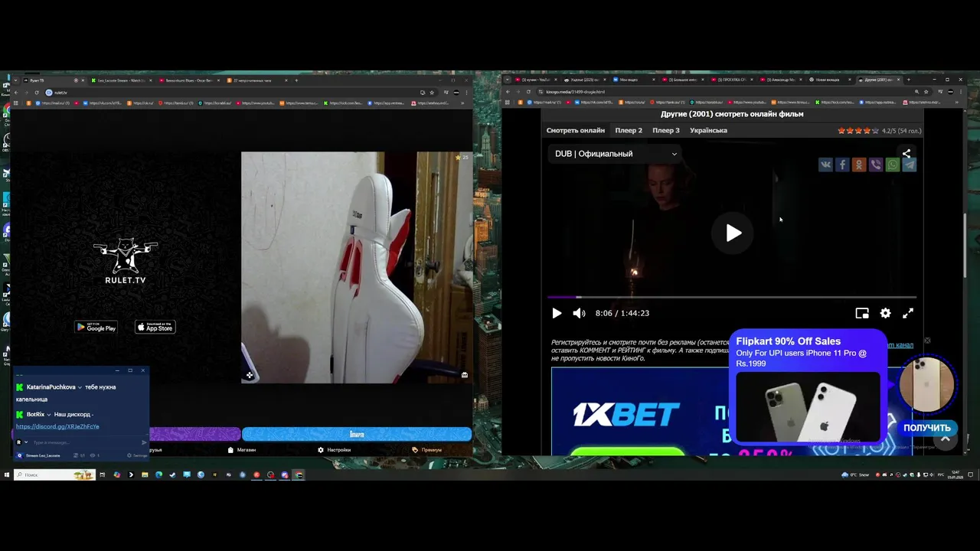The height and width of the screenshot is (551, 980).
Task: Open the App Store download badge
Action: pos(155,327)
